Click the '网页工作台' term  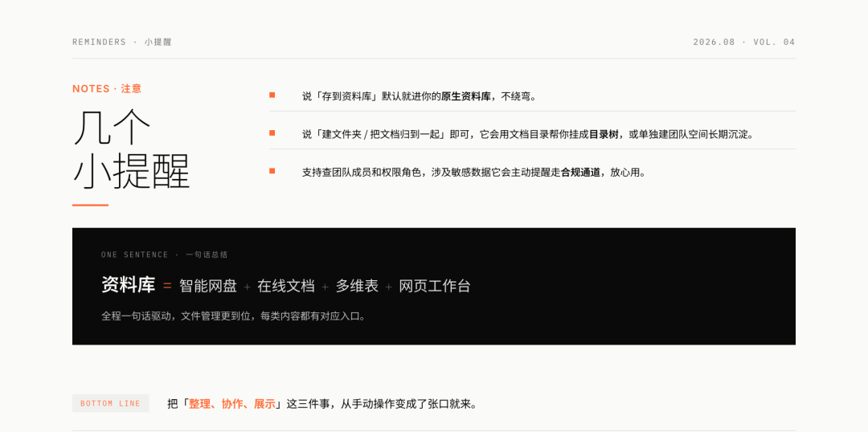coord(435,286)
